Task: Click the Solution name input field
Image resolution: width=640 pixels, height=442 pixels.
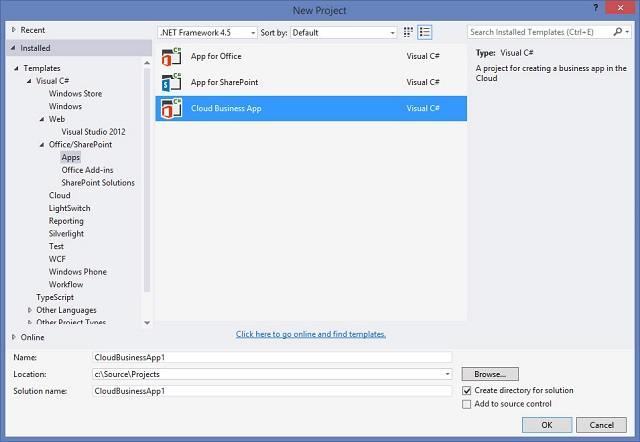Action: (x=272, y=391)
